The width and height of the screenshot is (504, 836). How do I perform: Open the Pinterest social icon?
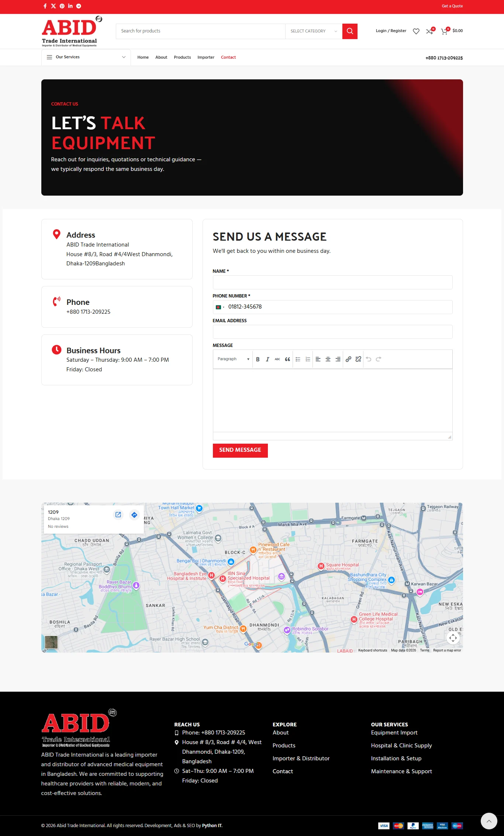click(x=62, y=6)
